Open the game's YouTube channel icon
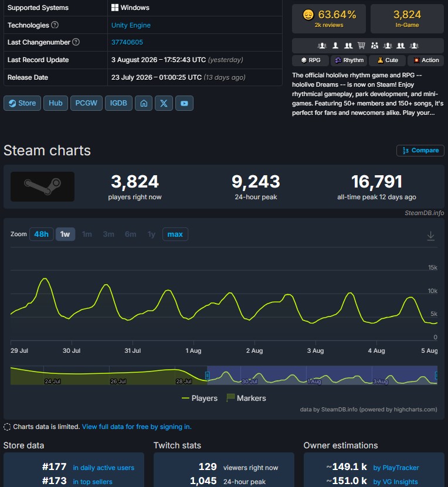This screenshot has width=448, height=487. [x=184, y=103]
